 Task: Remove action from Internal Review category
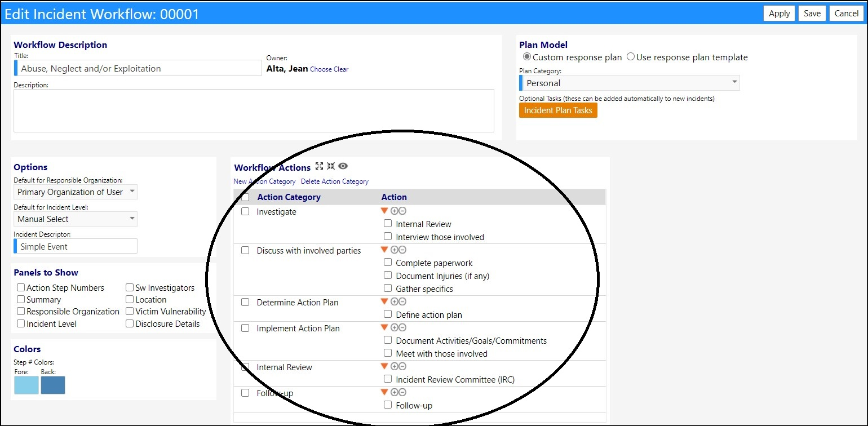(x=402, y=366)
